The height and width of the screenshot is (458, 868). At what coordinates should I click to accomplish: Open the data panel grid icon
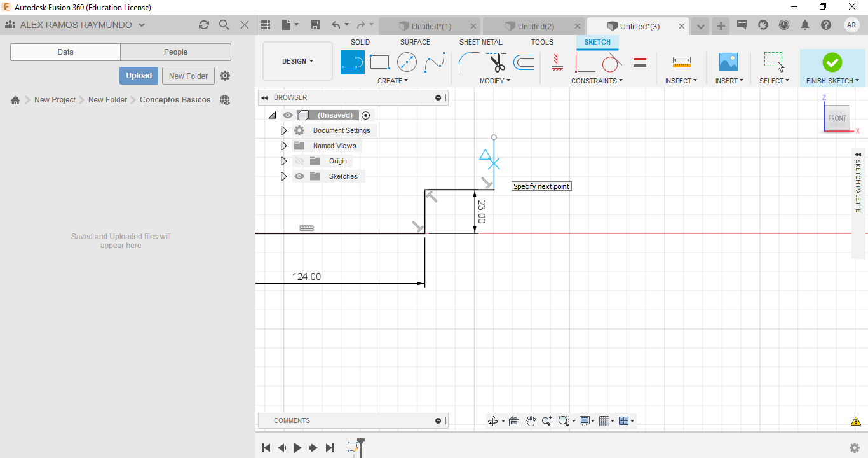(x=266, y=25)
